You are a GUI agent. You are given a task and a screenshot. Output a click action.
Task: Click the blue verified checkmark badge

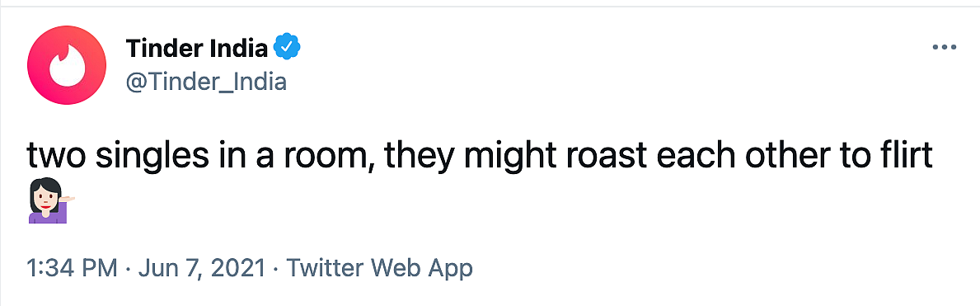coord(288,48)
